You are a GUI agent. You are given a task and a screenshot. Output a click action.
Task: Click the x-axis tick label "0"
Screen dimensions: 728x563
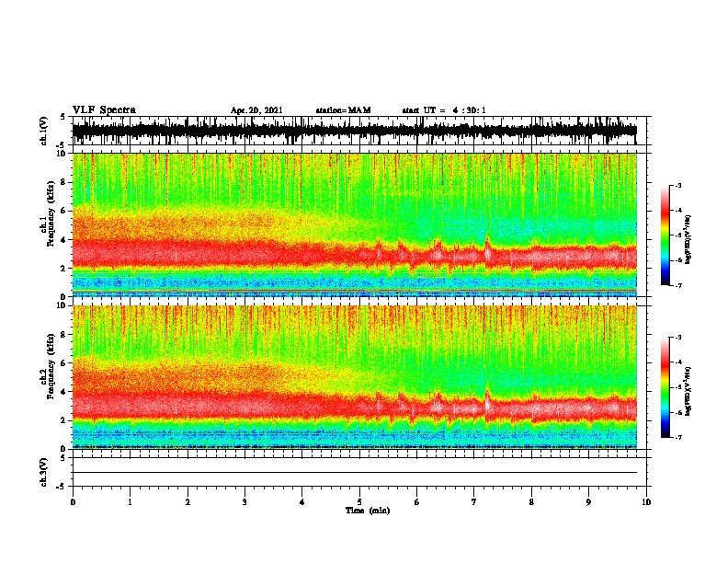[73, 501]
